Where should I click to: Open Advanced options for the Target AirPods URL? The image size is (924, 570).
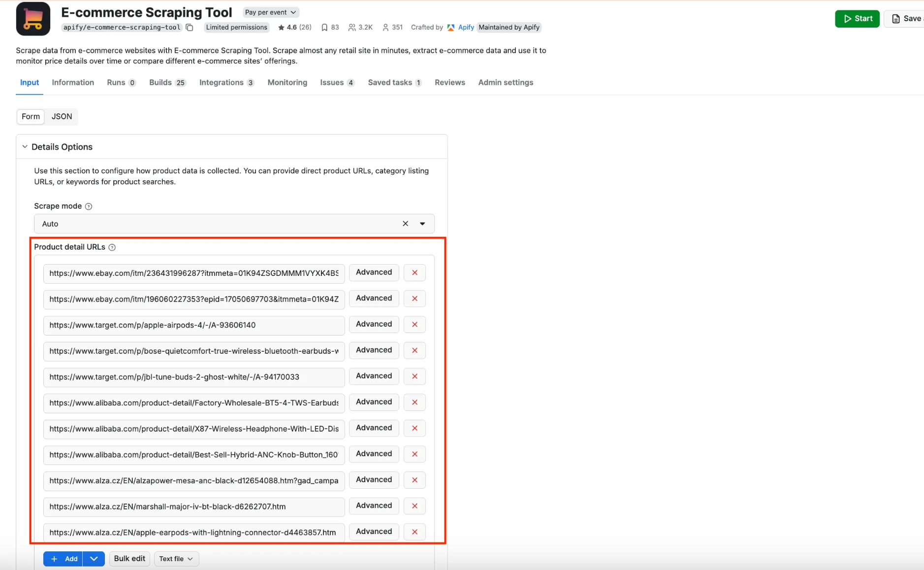click(374, 324)
